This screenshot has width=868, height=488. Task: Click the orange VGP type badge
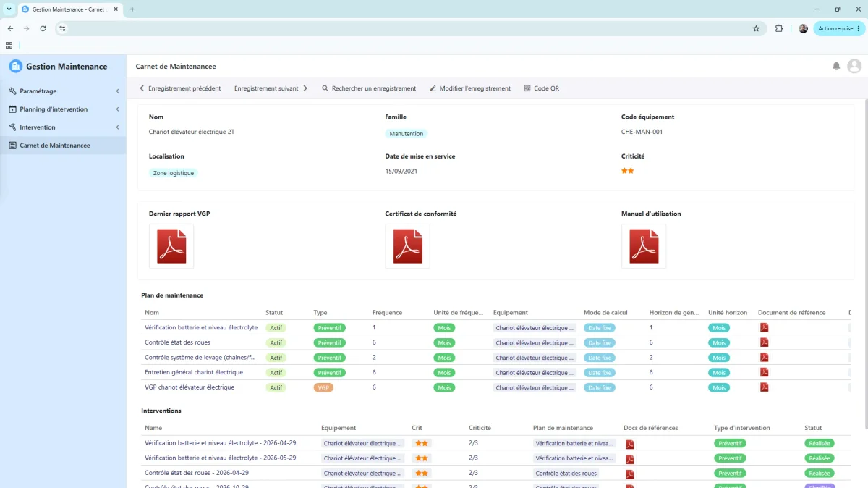coord(323,387)
